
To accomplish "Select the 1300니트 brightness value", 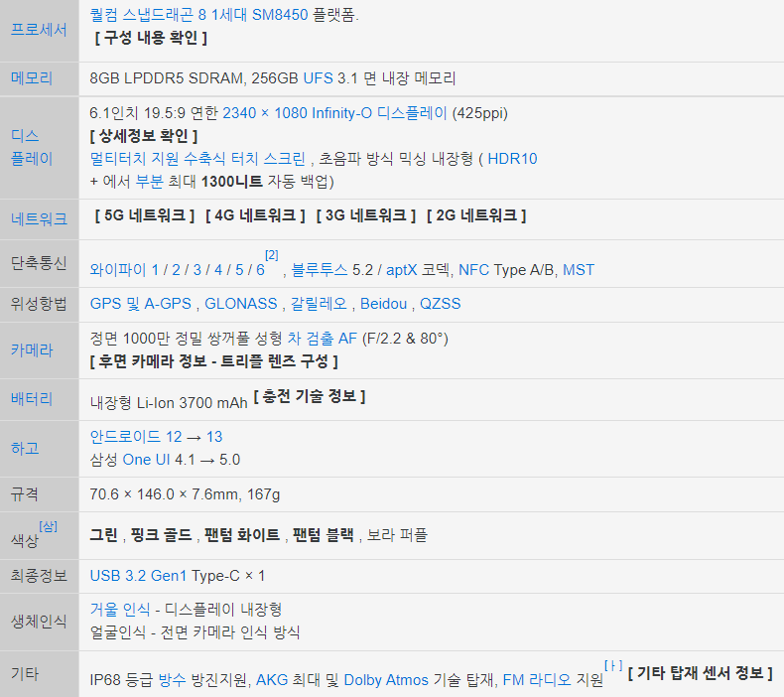I will (231, 181).
